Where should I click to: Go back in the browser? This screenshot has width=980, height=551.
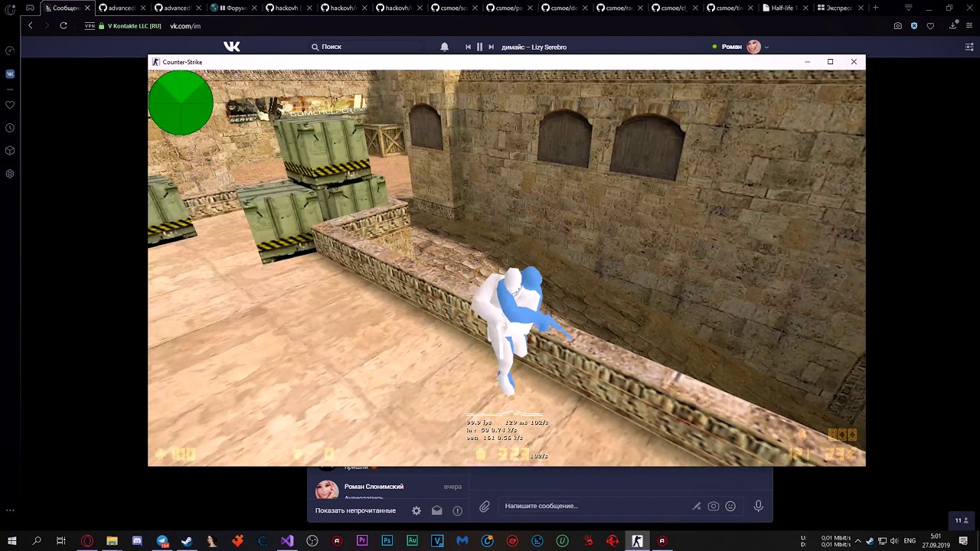[x=31, y=26]
